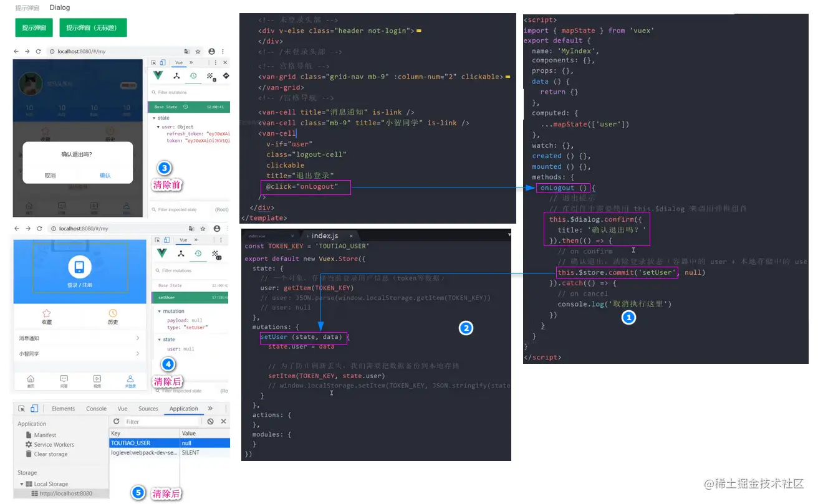
Task: Open the translate icon in the logout-dialog browser
Action: 186,52
